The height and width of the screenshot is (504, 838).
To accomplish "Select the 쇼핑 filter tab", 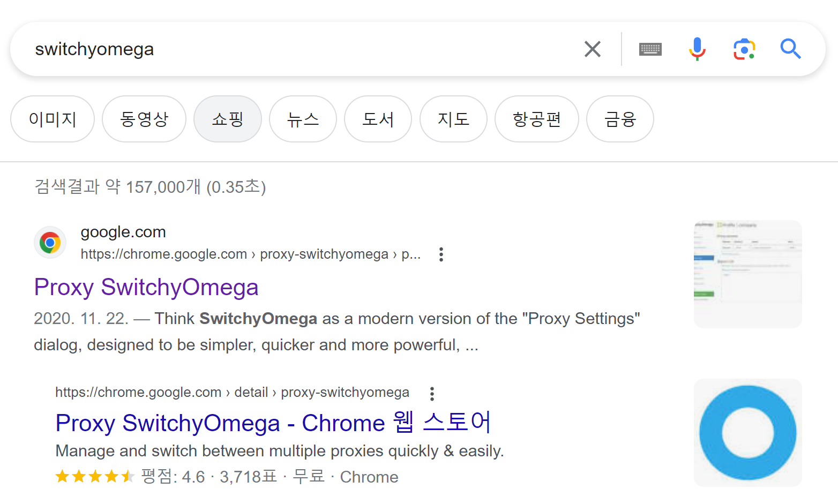I will tap(228, 119).
